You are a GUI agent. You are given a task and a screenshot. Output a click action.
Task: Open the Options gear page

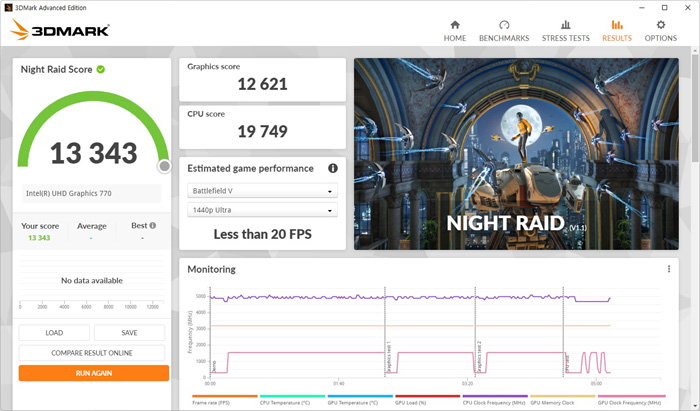click(660, 30)
